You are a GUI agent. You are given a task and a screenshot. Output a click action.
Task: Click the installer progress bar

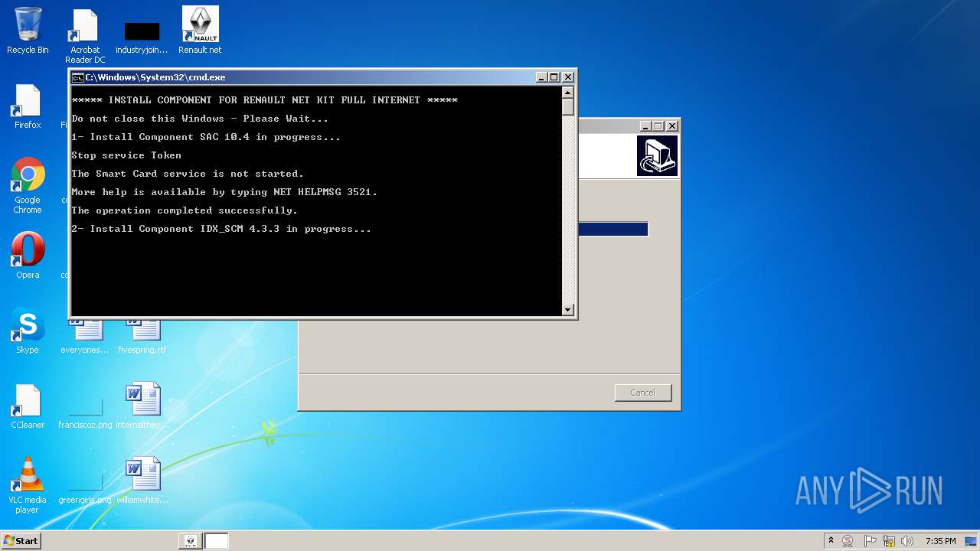click(613, 230)
